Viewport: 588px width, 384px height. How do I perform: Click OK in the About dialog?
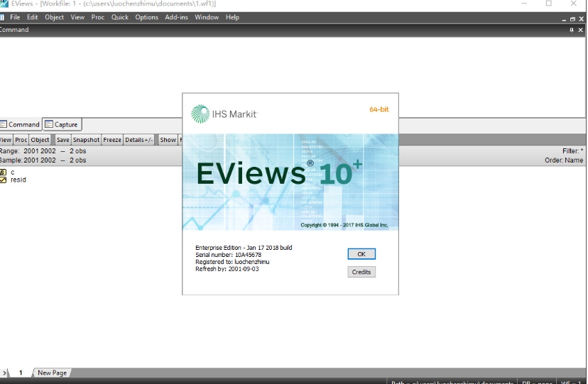[x=361, y=254]
